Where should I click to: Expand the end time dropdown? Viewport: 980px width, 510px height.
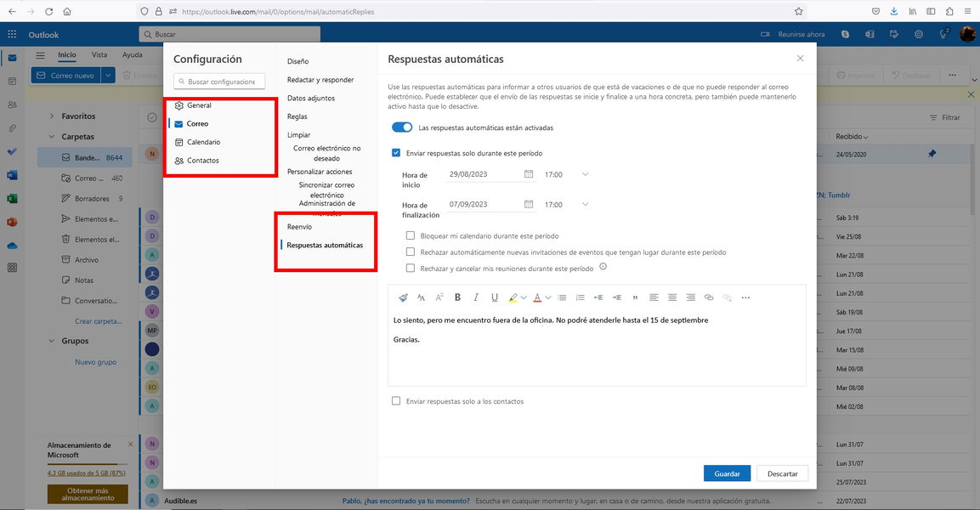[585, 204]
